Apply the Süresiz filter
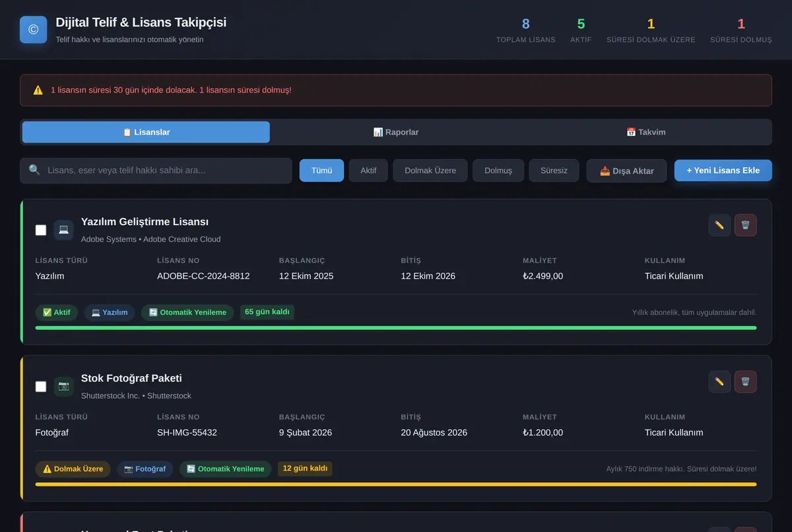This screenshot has height=532, width=792. click(x=554, y=170)
